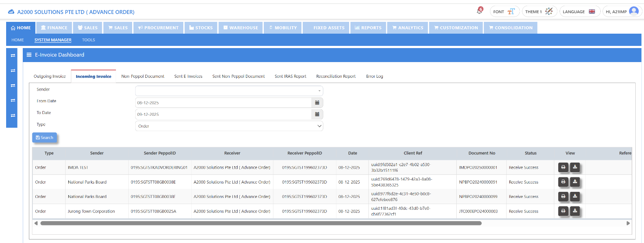Select SYSTEM MANAGER submenu
This screenshot has height=243, width=644.
[x=53, y=40]
